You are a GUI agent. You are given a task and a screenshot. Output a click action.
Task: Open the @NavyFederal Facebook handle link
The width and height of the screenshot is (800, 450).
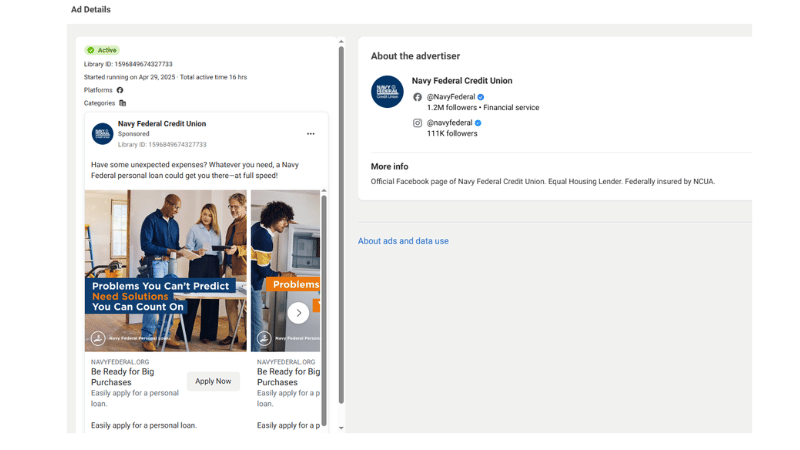[451, 97]
